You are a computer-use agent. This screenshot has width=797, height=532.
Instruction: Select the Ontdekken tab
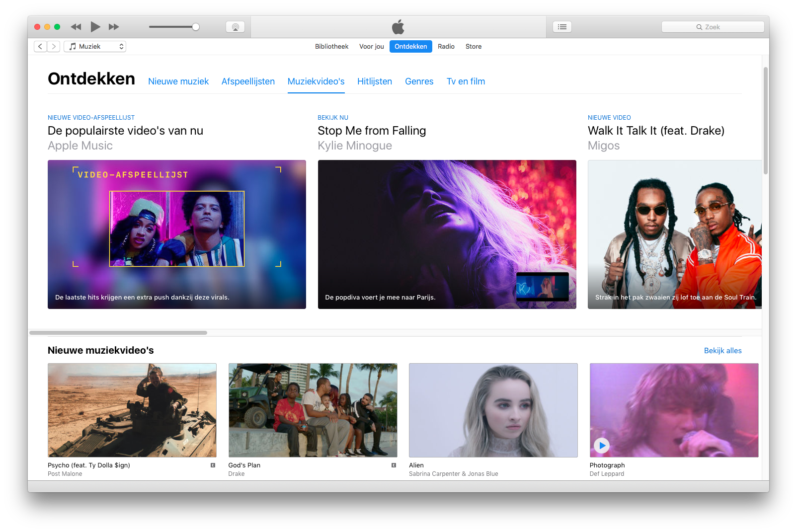click(411, 46)
